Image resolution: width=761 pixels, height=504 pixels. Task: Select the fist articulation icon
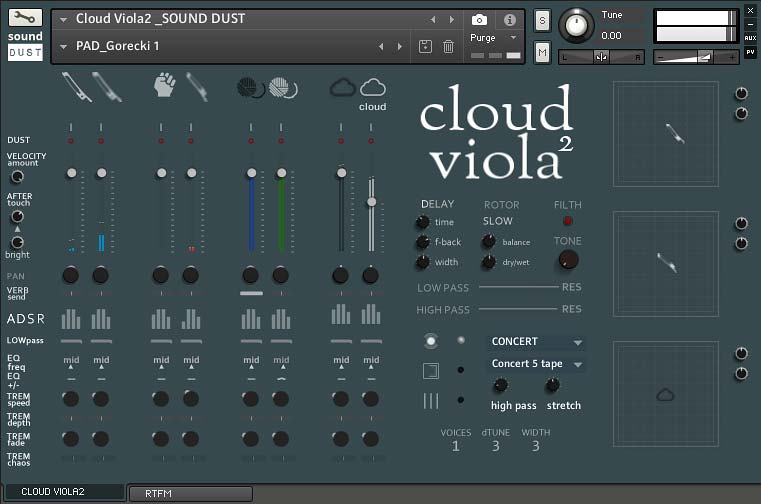(164, 87)
